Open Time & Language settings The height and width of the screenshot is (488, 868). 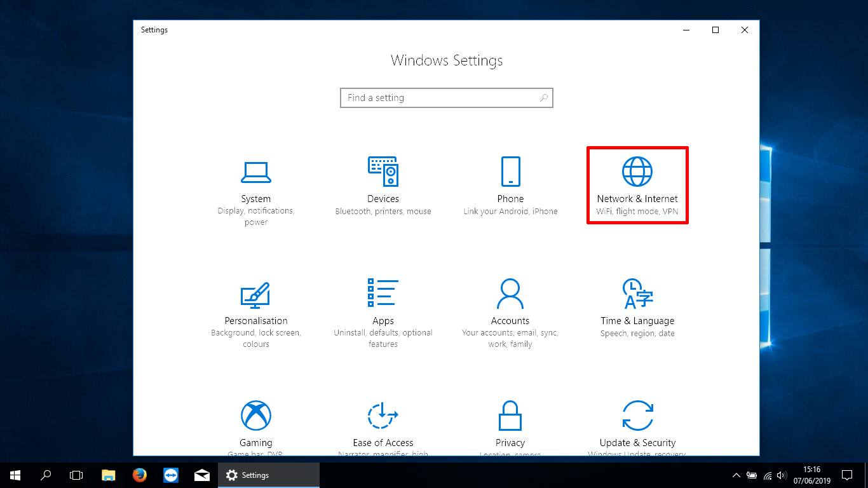637,308
